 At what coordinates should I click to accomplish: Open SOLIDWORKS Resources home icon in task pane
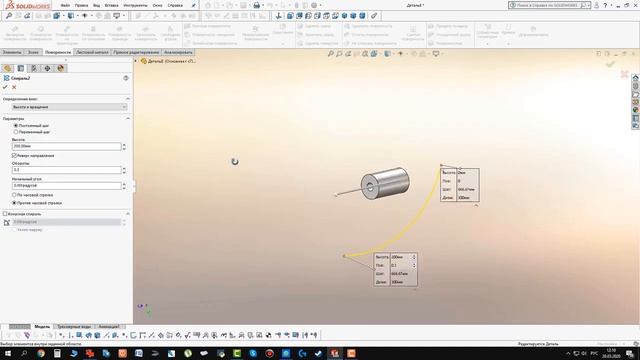coord(636,78)
